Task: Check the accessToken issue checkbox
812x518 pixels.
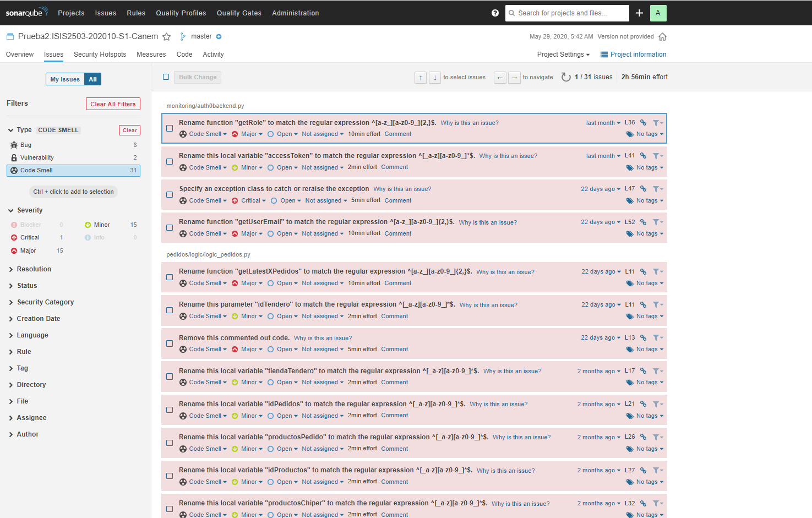Action: point(170,161)
